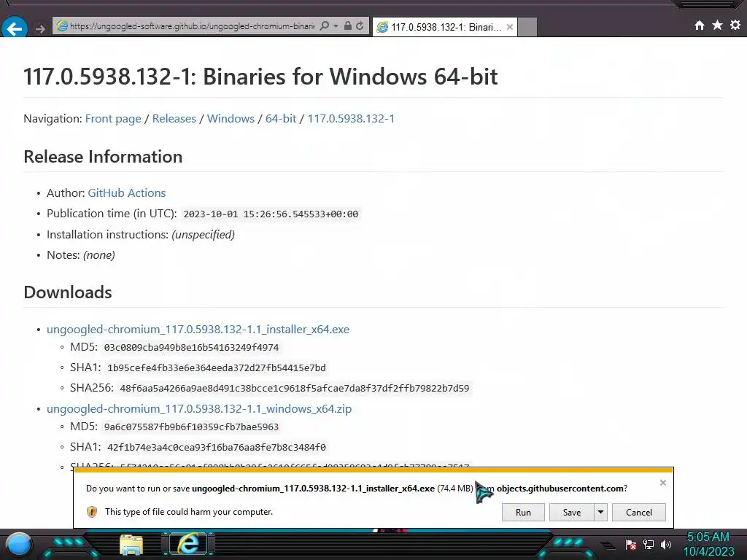The height and width of the screenshot is (560, 747).
Task: Close the 117.0.5938.132-1 tab
Action: coord(510,27)
